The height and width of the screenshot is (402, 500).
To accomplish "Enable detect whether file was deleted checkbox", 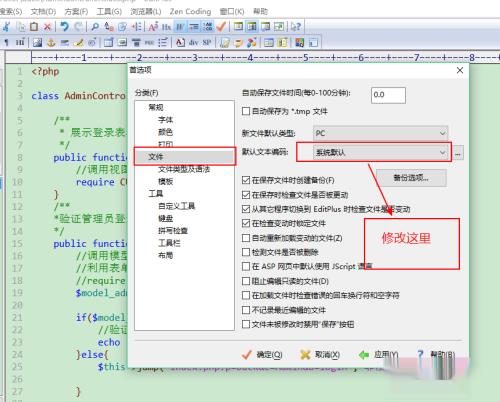I will click(x=246, y=252).
